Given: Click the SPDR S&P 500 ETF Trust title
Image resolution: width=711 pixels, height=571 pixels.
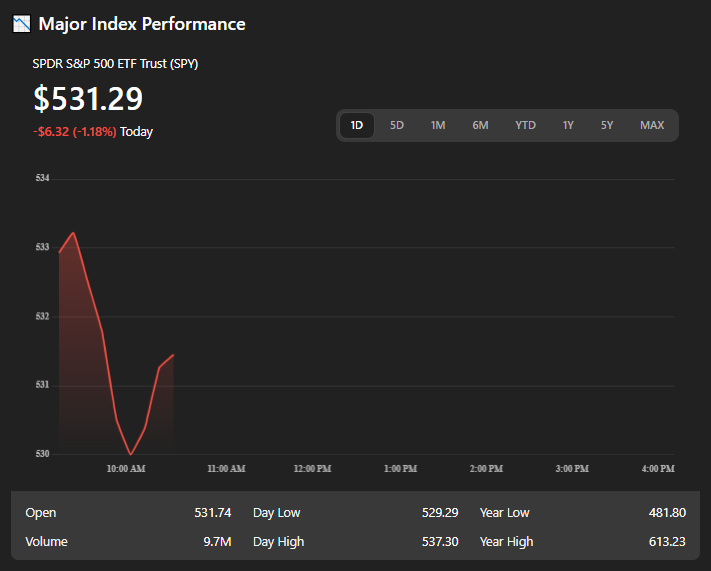Looking at the screenshot, I should pos(115,63).
